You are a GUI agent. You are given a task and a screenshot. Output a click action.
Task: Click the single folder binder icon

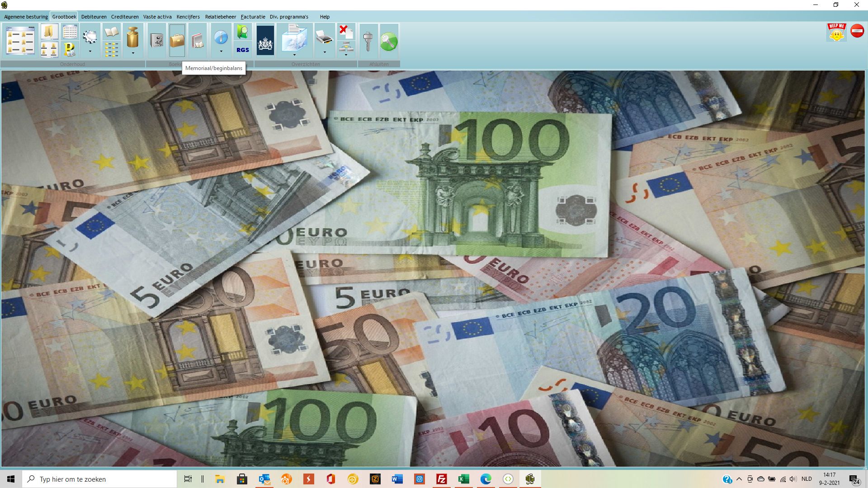[x=49, y=32]
